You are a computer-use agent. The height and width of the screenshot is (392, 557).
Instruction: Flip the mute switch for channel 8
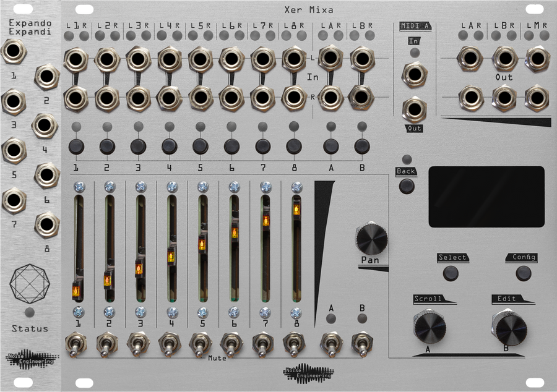click(x=295, y=343)
